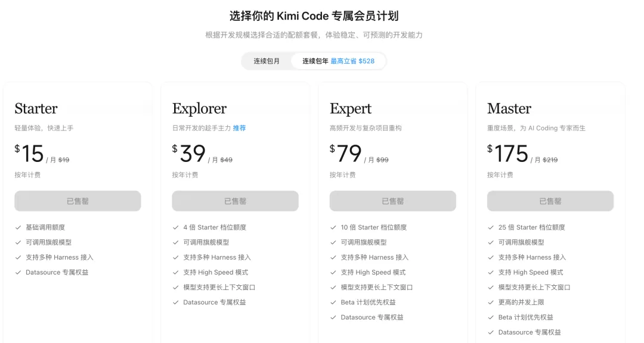The width and height of the screenshot is (644, 343).
Task: Click Starter's 可调用旗舰模型 checkmark
Action: point(18,242)
